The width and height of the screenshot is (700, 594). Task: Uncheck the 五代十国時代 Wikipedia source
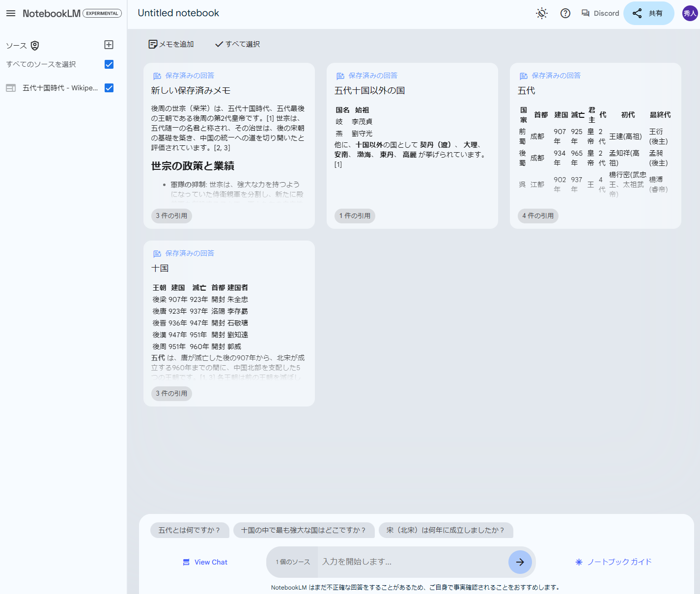[109, 88]
